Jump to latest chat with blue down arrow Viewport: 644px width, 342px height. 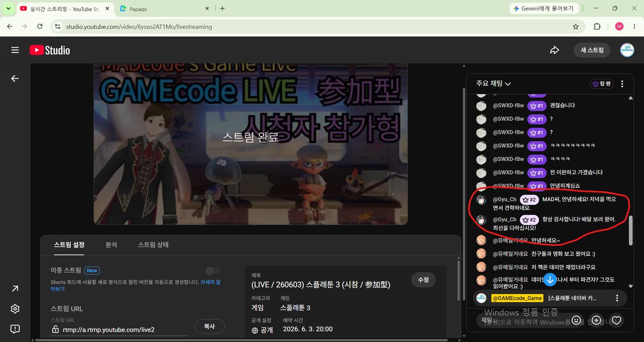tap(550, 279)
